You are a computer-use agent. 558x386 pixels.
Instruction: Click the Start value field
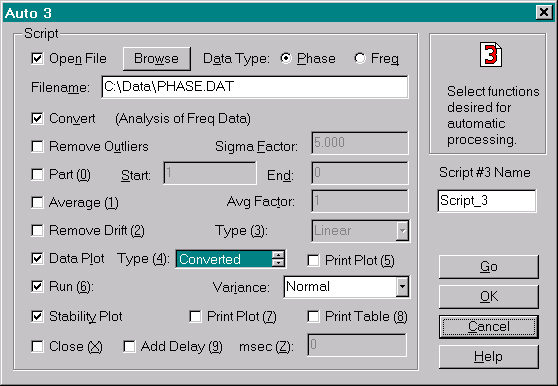[210, 173]
